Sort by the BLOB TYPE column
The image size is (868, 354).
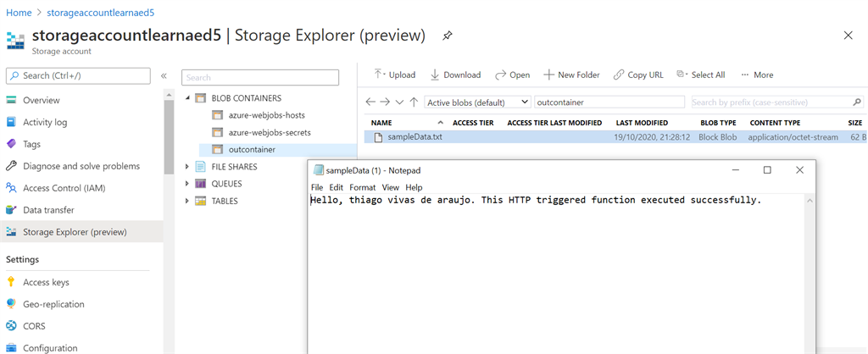point(718,123)
